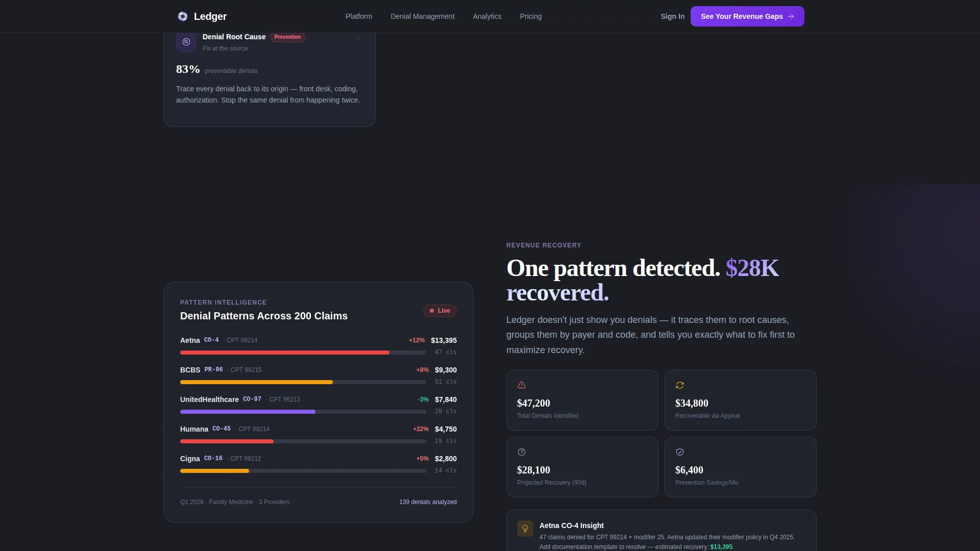
Task: Click the Prevention tag badge
Action: tap(287, 37)
